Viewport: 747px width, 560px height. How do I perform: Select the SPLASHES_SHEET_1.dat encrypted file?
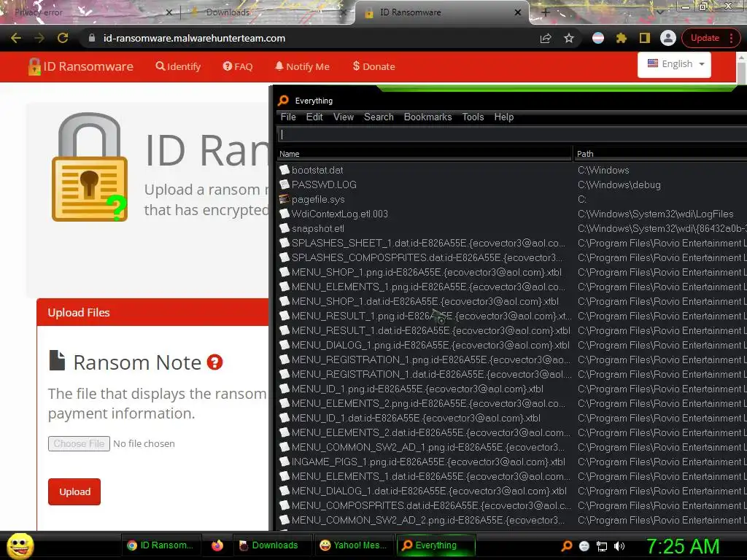pos(512,243)
